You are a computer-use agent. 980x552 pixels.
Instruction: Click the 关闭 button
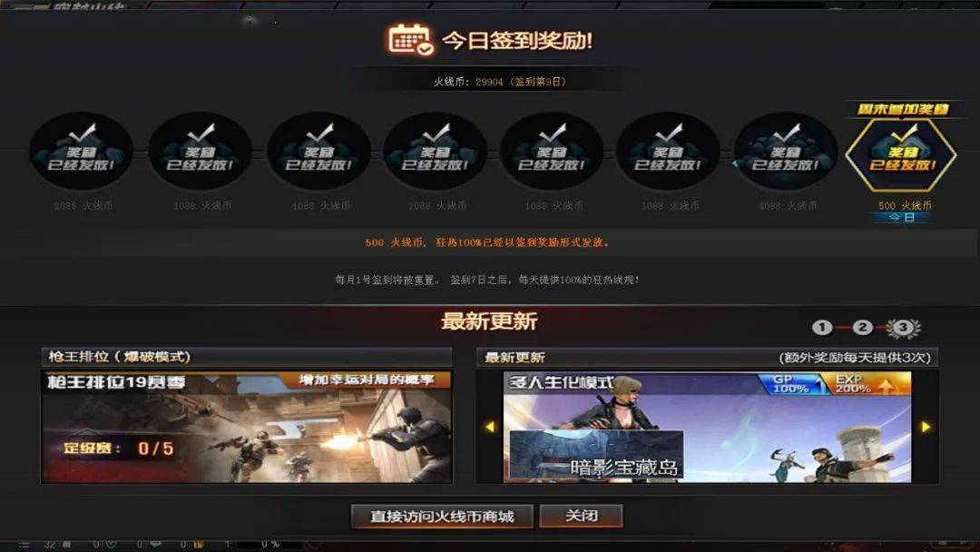pos(582,516)
